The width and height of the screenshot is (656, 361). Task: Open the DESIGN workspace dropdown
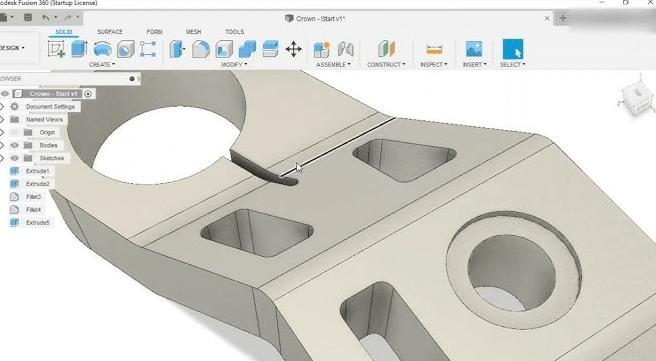(12, 48)
